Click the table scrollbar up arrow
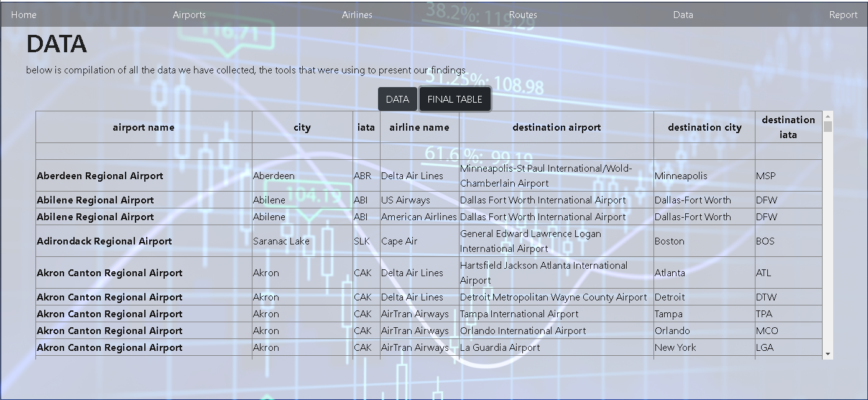 tap(828, 116)
